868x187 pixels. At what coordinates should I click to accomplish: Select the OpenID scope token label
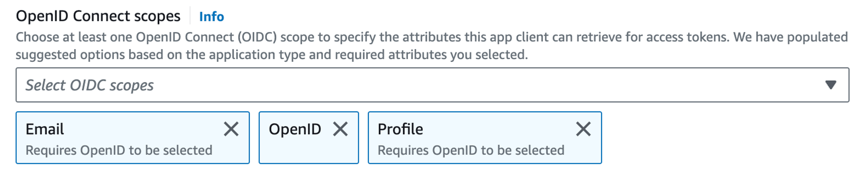(295, 129)
